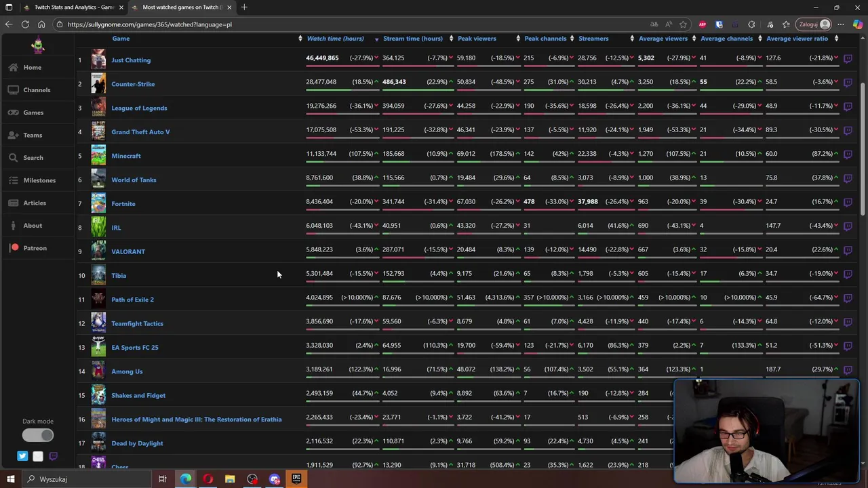Open the browser Extensions puzzle icon
This screenshot has height=488, width=868.
click(x=751, y=24)
